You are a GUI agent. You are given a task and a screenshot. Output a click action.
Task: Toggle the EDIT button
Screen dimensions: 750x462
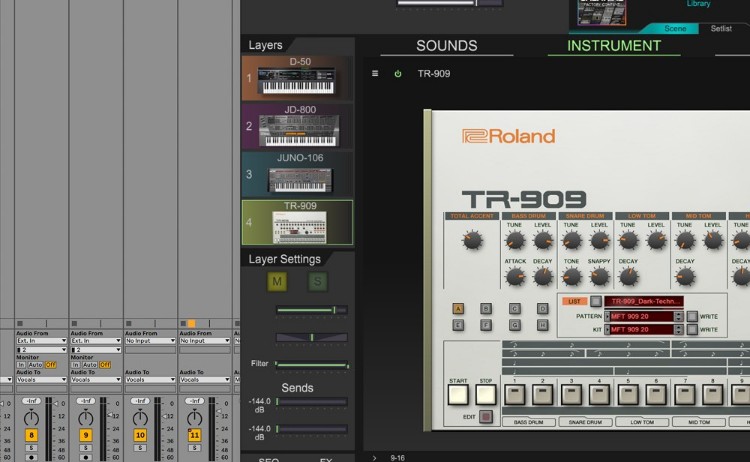pos(485,417)
